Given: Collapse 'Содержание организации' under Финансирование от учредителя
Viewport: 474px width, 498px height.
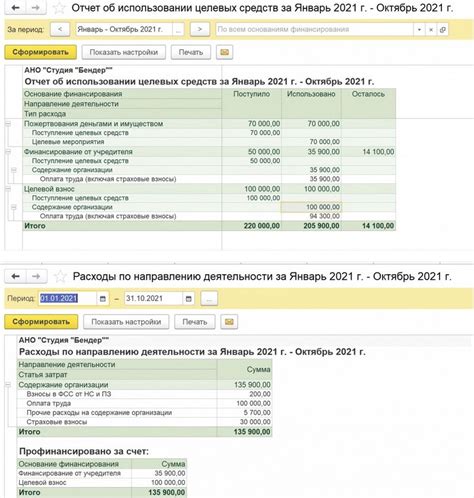Looking at the screenshot, I should pos(13,170).
